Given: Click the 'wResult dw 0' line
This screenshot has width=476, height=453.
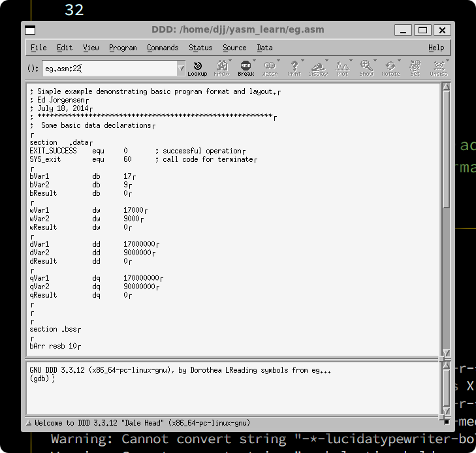Looking at the screenshot, I should 81,227.
